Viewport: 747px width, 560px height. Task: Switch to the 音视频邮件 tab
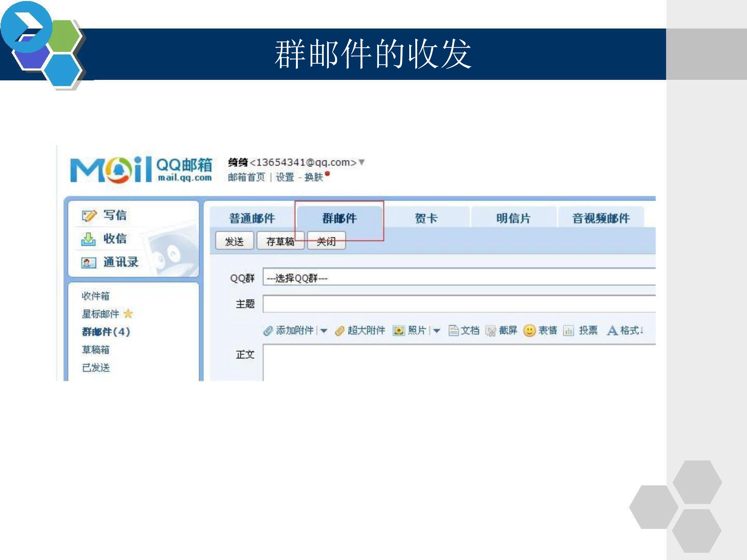601,218
